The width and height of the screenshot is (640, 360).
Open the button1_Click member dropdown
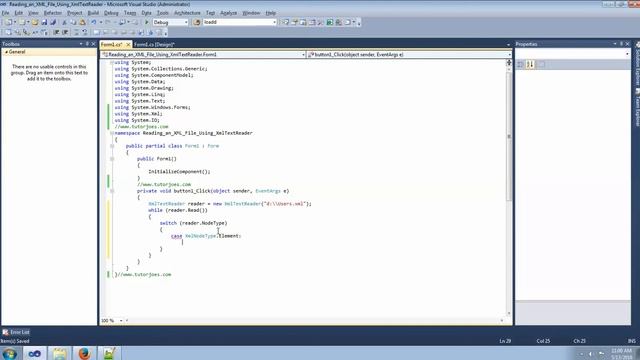[x=509, y=54]
